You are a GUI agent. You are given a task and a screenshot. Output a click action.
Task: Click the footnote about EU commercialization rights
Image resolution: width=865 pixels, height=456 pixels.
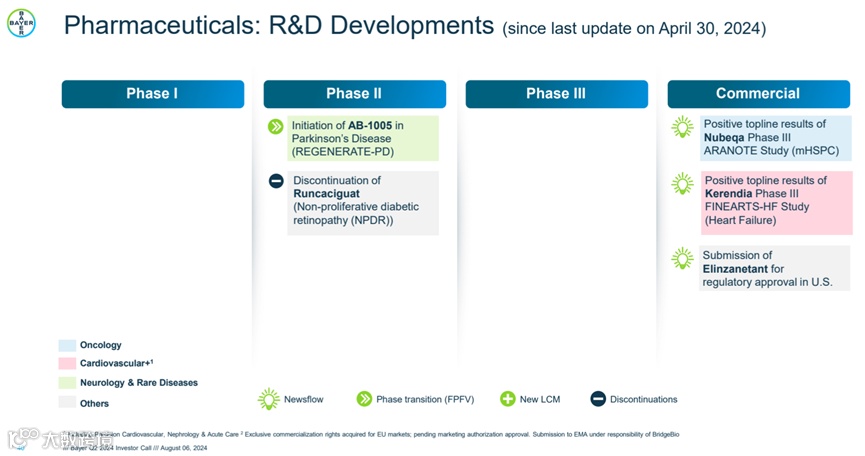click(461, 434)
